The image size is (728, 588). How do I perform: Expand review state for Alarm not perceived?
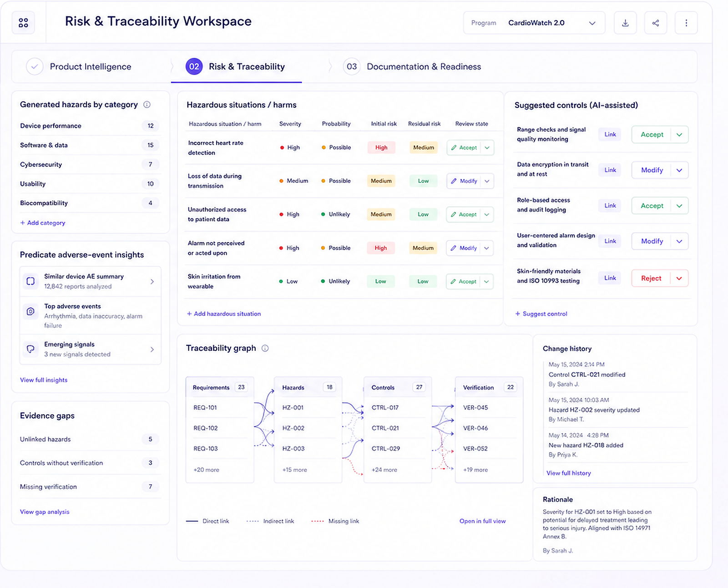(487, 248)
